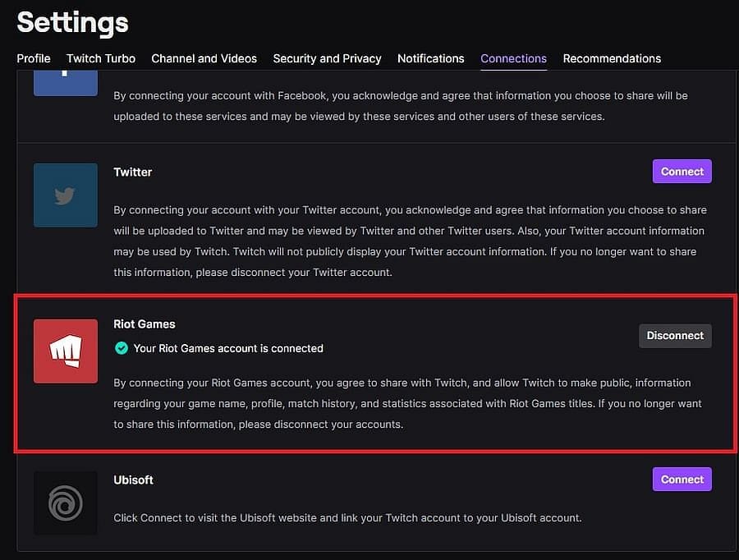Click the Settings page heading
739x560 pixels.
[x=72, y=23]
